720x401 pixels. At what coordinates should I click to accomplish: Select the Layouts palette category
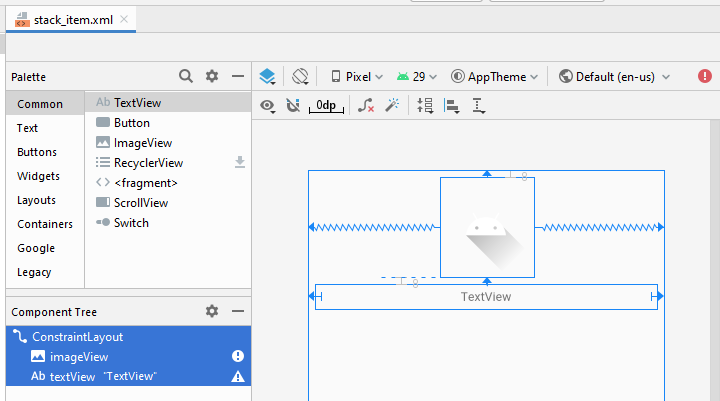pos(45,200)
